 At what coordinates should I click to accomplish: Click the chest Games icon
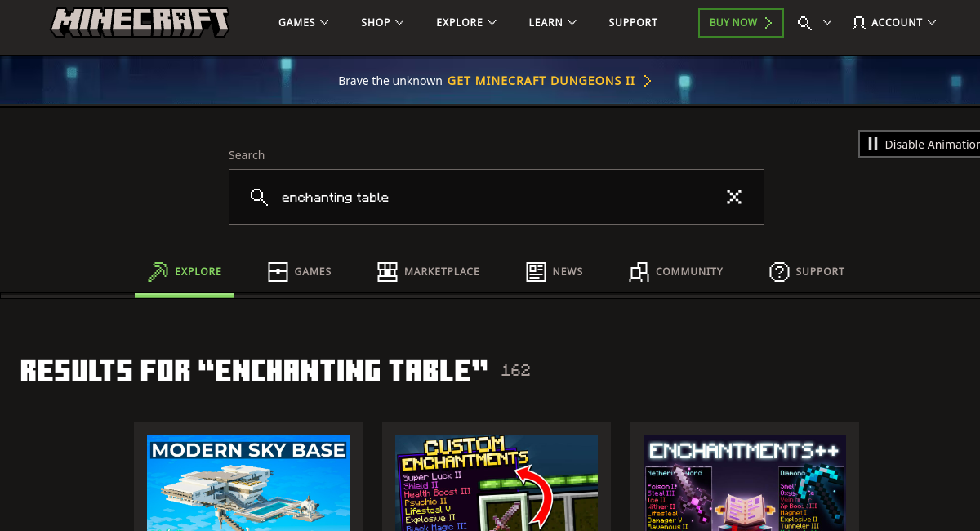tap(278, 271)
